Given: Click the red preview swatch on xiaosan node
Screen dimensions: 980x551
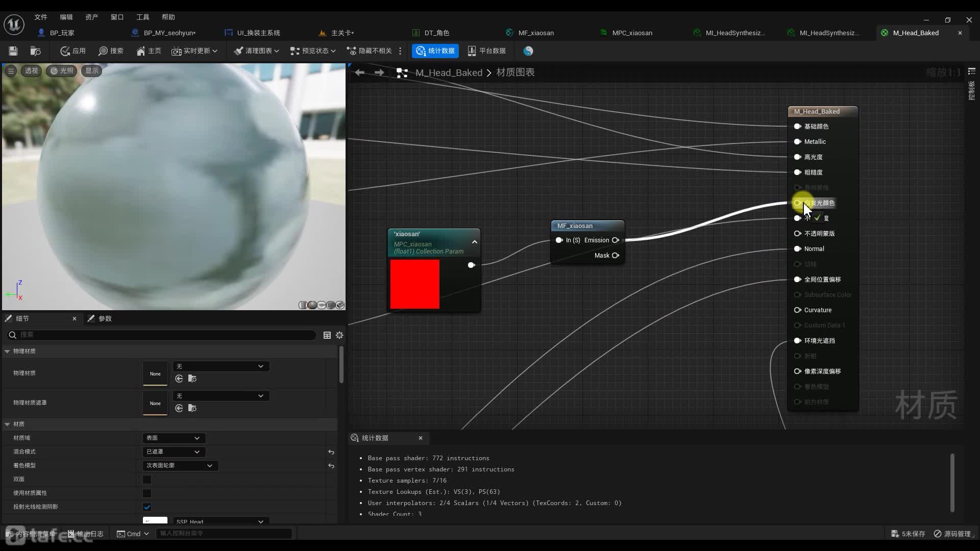Looking at the screenshot, I should click(x=415, y=284).
